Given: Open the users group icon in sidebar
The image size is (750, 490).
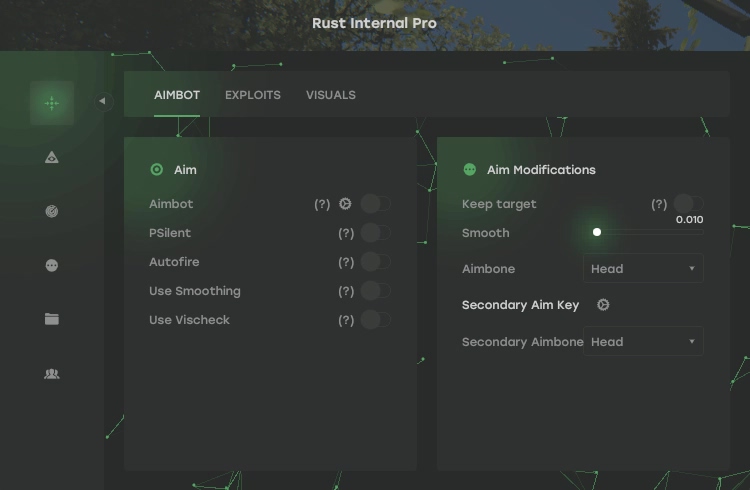Looking at the screenshot, I should tap(52, 374).
